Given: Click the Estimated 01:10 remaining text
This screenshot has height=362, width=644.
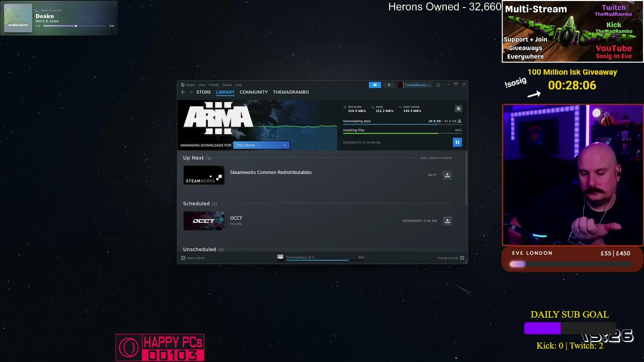Looking at the screenshot, I should [x=362, y=142].
